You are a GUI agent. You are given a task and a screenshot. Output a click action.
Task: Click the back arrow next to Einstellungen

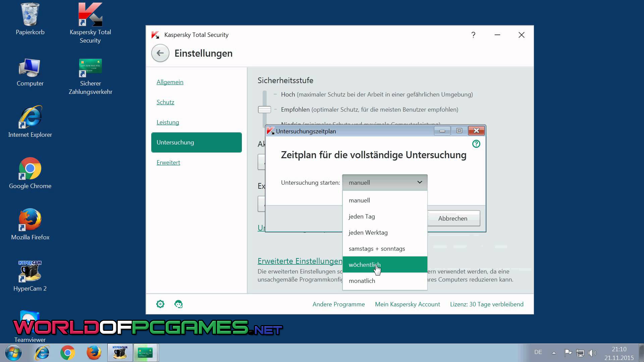pos(160,53)
